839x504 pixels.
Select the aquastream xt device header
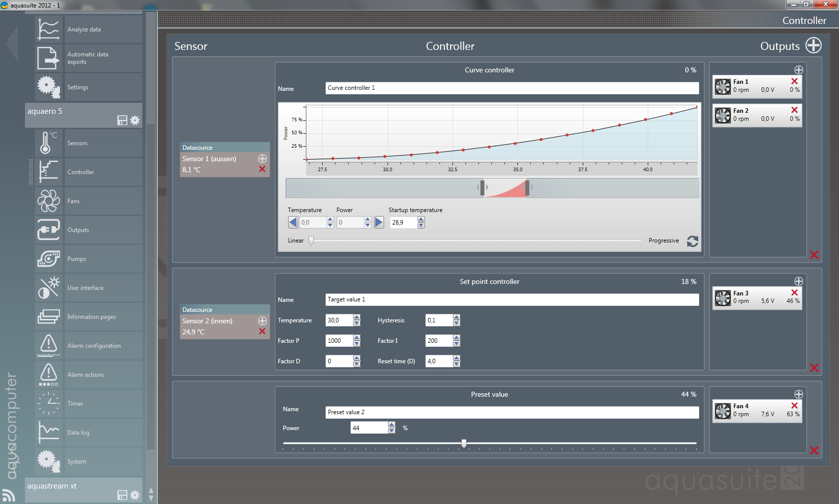pos(83,490)
